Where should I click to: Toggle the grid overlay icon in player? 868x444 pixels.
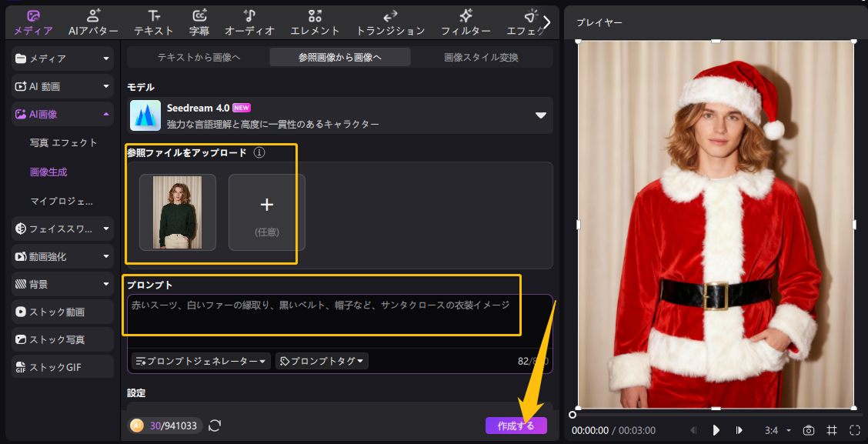[832, 430]
